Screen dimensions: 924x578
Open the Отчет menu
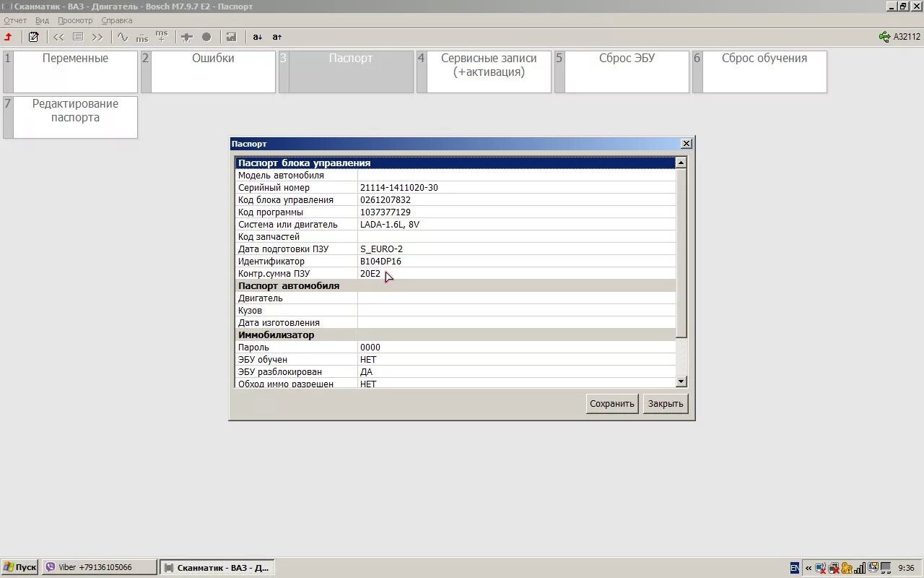click(15, 20)
